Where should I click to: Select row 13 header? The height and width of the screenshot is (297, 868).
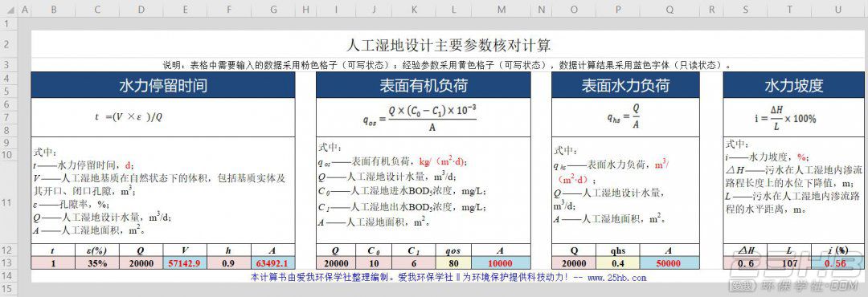(9, 263)
